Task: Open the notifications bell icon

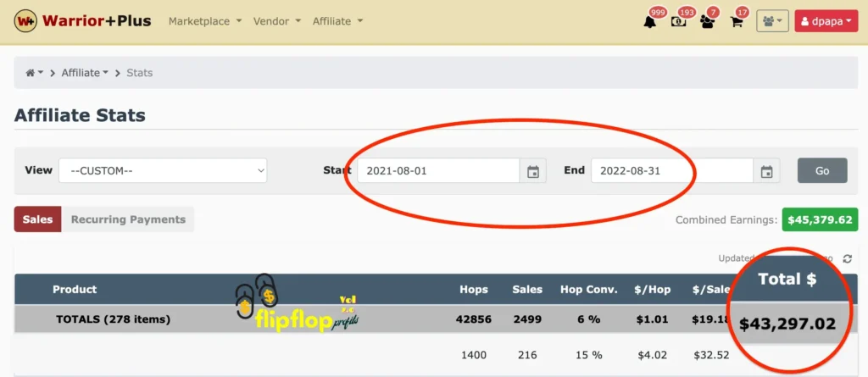Action: click(x=650, y=22)
